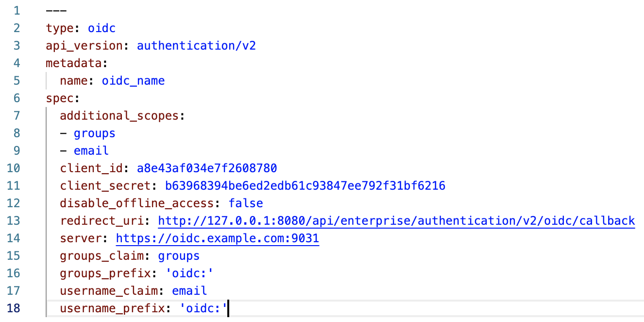This screenshot has width=644, height=322.
Task: Open the oidc.example.com server link
Action: 217,238
